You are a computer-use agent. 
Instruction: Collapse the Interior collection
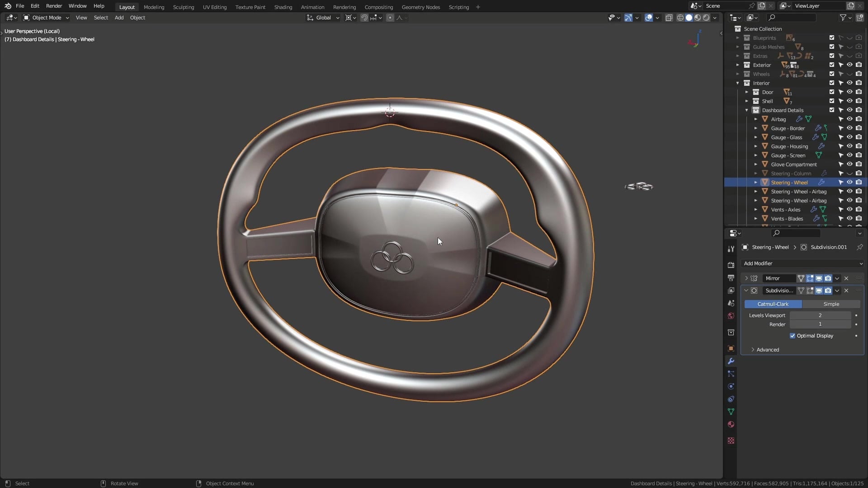click(x=738, y=83)
